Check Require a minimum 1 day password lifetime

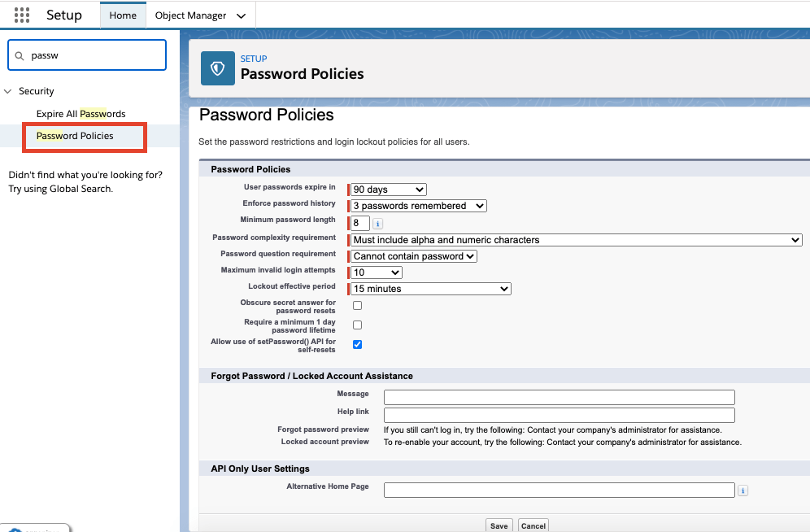click(x=357, y=325)
